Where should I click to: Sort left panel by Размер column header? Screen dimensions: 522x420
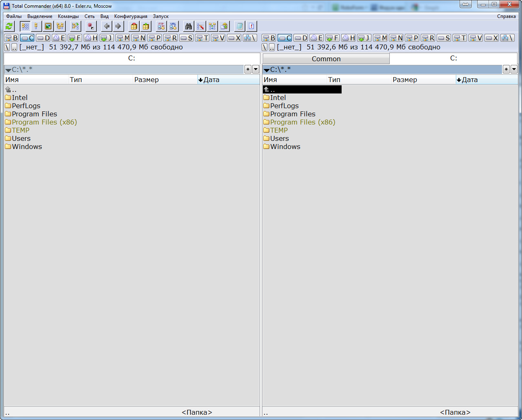tap(147, 80)
